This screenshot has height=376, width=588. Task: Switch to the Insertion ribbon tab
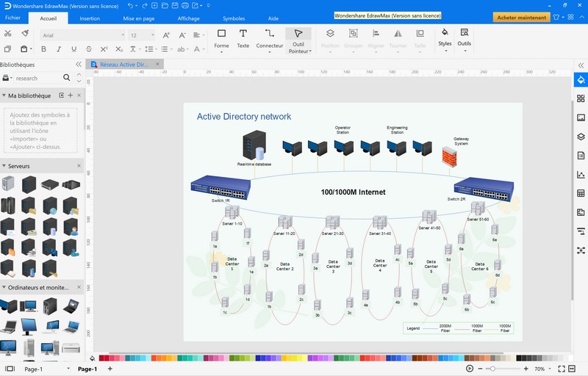[90, 18]
